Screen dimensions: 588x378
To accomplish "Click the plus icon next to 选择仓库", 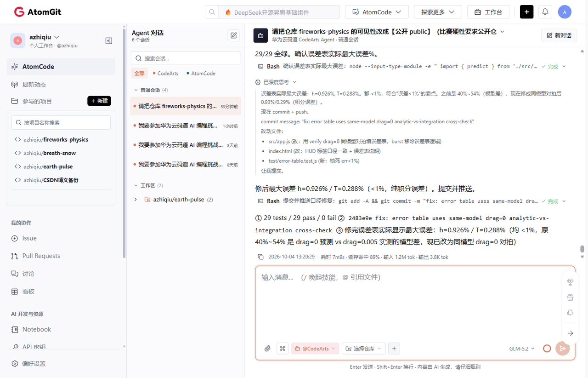I will [x=394, y=349].
